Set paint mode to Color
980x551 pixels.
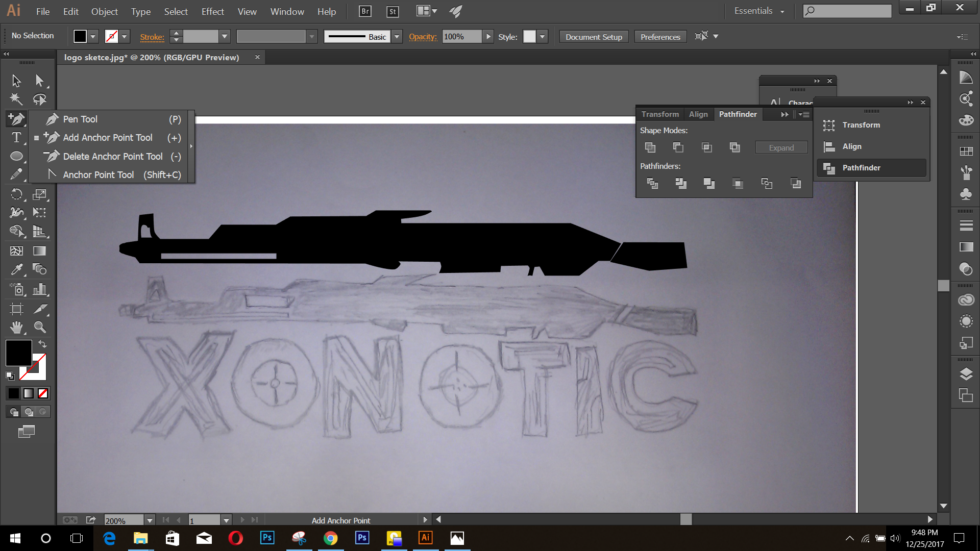click(x=14, y=393)
